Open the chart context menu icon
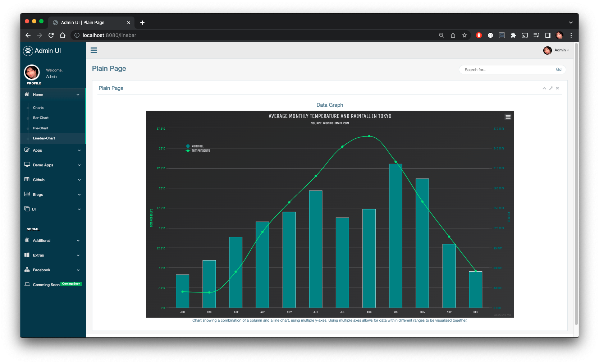Image resolution: width=599 pixels, height=364 pixels. [508, 117]
